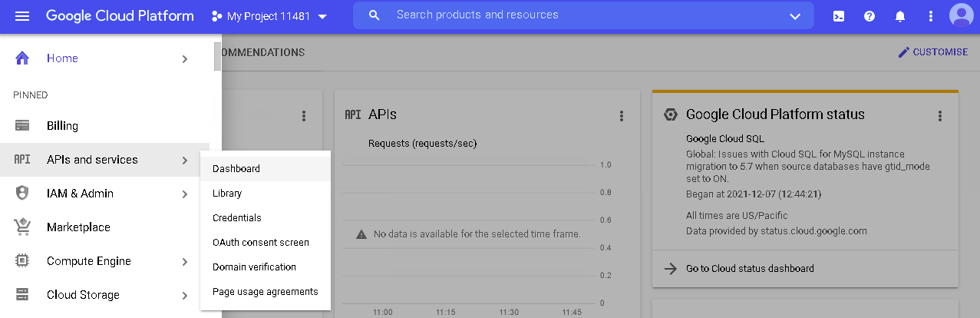Expand IAM & Admin submenu arrow

(184, 194)
